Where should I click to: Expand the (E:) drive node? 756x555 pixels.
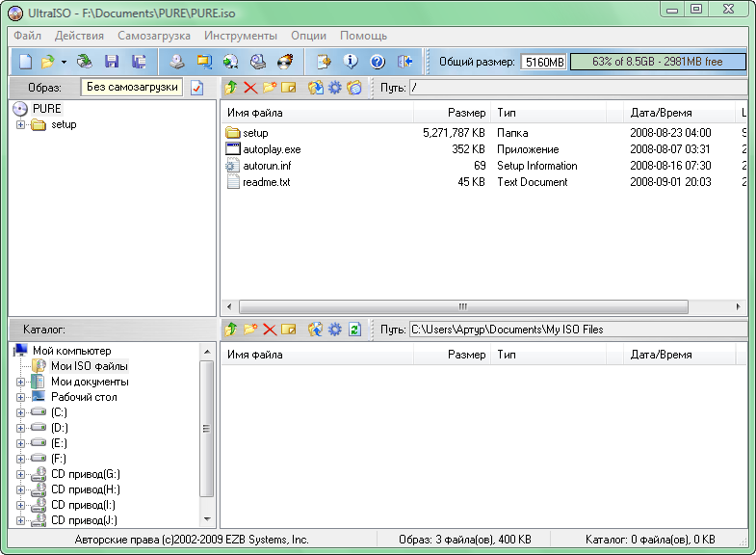21,444
